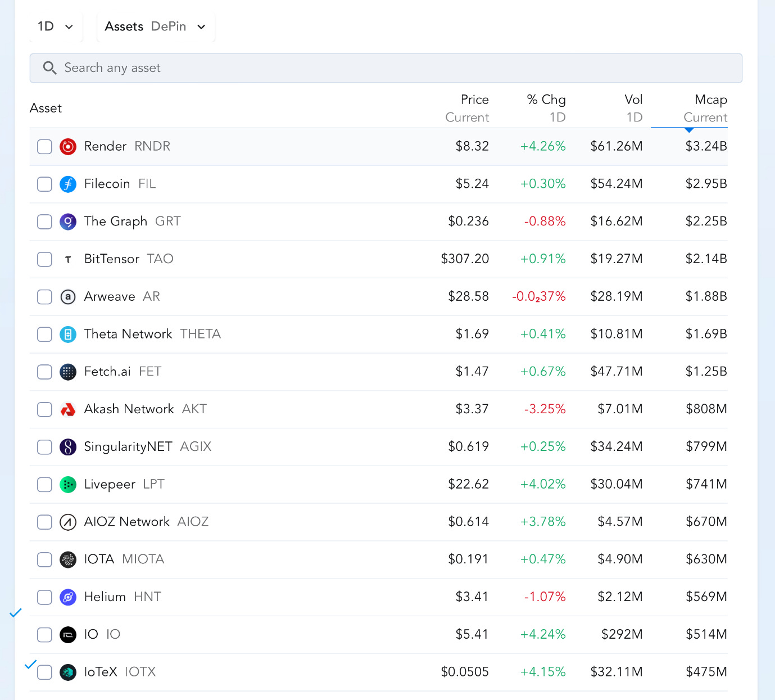Open the Filecoin asset name

107,184
